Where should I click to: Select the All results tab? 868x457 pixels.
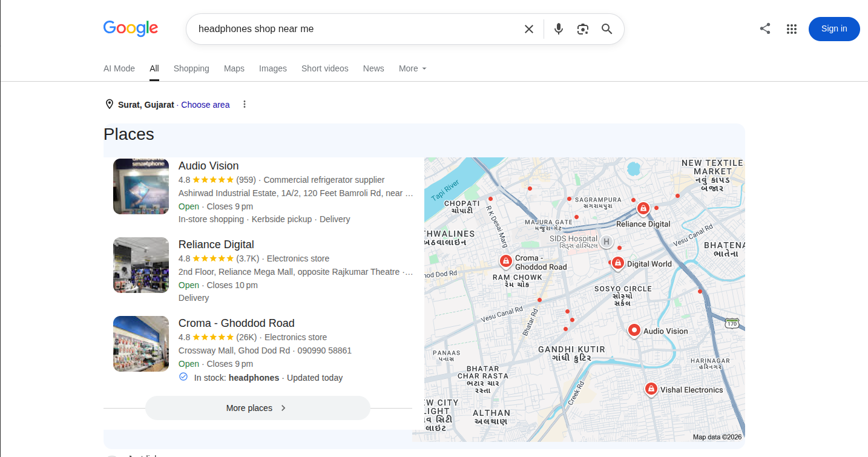click(x=154, y=68)
